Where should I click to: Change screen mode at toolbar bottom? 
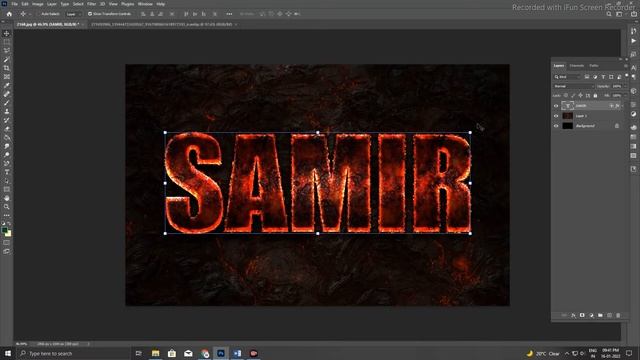(7, 251)
